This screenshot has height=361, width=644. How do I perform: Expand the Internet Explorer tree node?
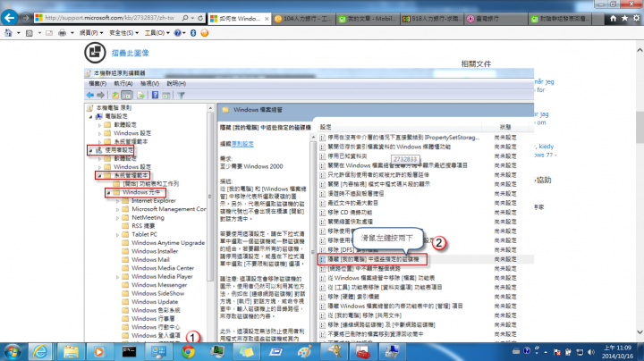(117, 201)
